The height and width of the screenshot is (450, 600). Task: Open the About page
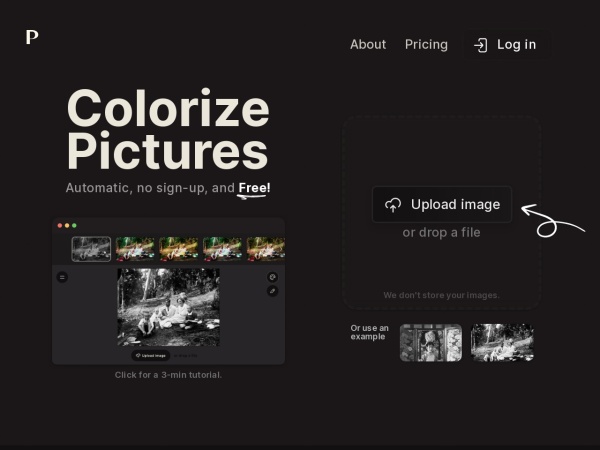(368, 44)
